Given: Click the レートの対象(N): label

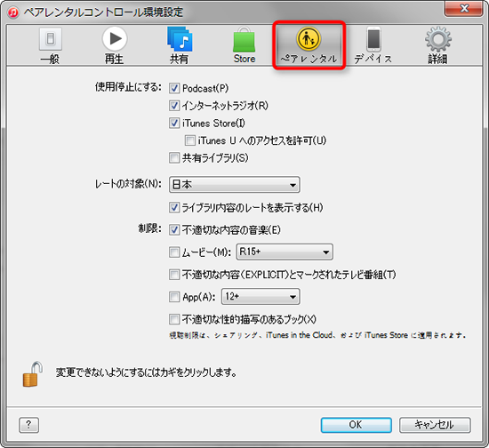Looking at the screenshot, I should (128, 184).
